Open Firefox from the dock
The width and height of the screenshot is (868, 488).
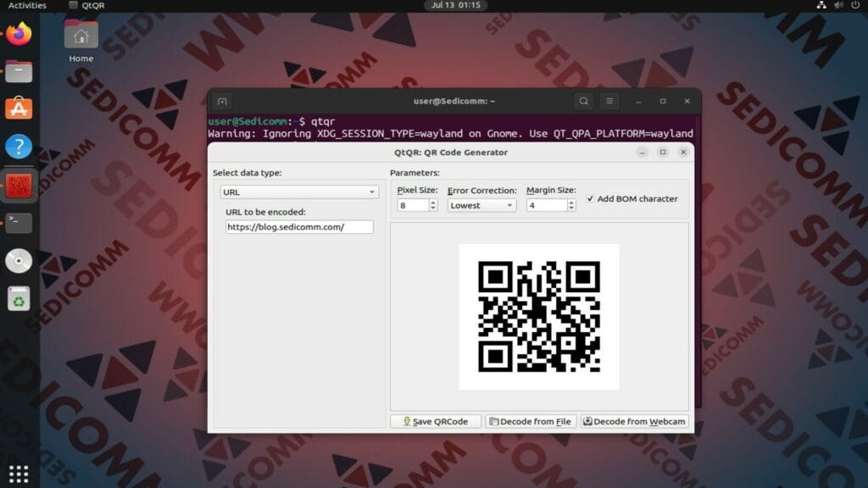pyautogui.click(x=19, y=34)
